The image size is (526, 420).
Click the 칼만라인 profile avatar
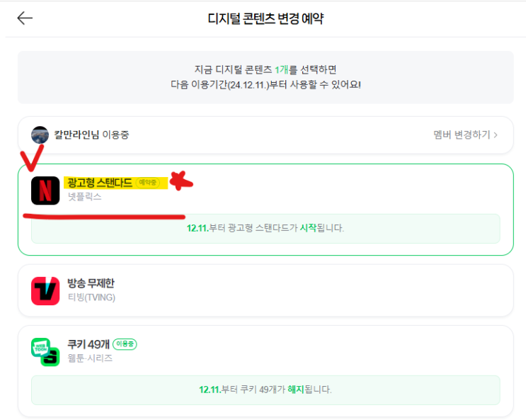40,135
